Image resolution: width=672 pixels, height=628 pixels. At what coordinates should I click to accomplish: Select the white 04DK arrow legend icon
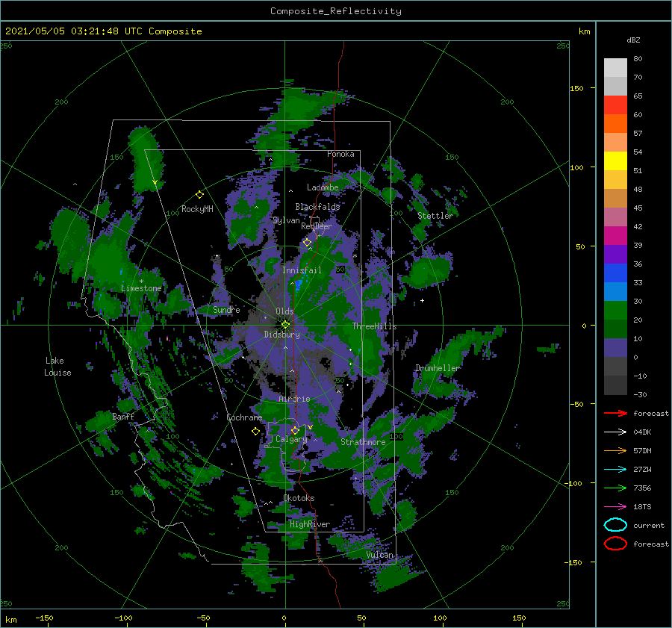click(x=615, y=432)
